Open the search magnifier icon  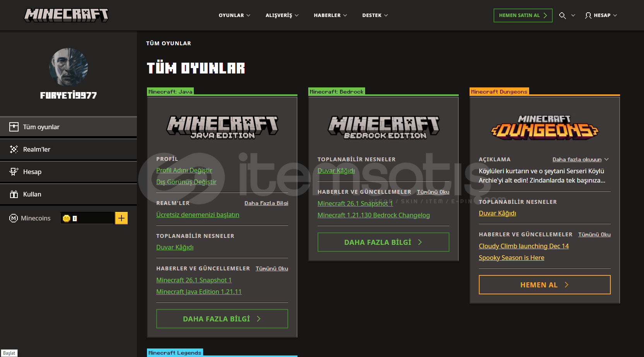[x=562, y=15]
